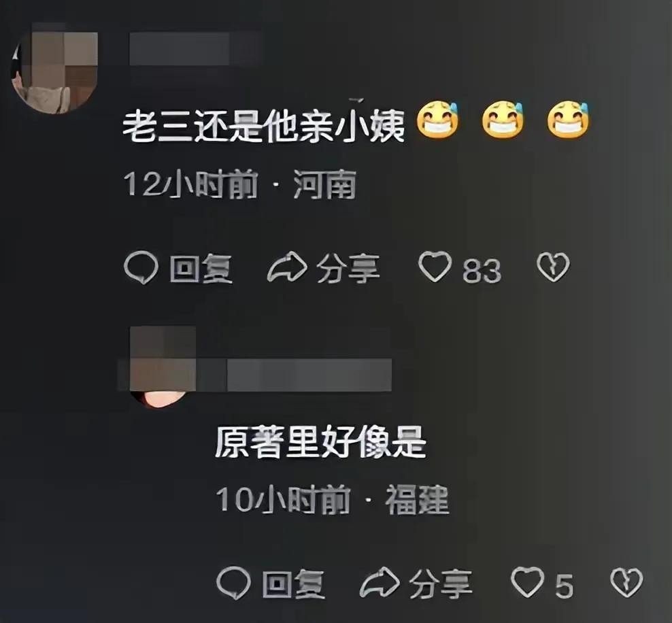Click the reply bubble icon on first comment
This screenshot has height=623, width=672.
(141, 268)
